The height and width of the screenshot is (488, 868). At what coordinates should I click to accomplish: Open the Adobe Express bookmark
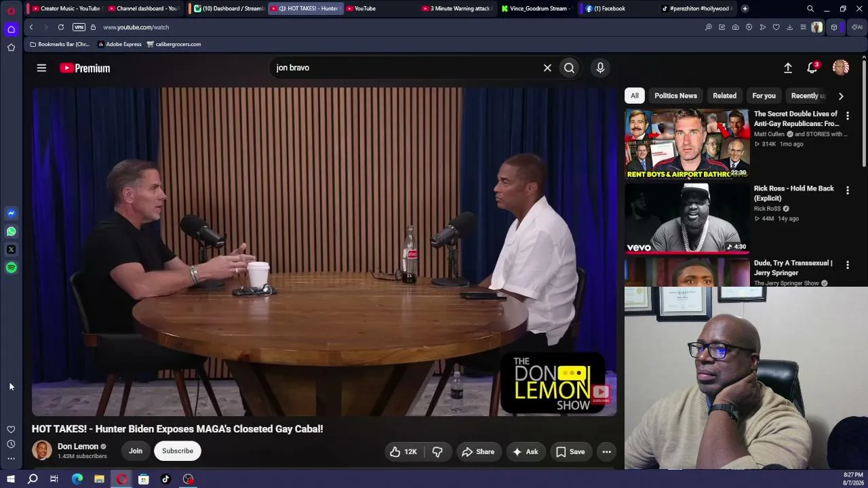pos(119,44)
